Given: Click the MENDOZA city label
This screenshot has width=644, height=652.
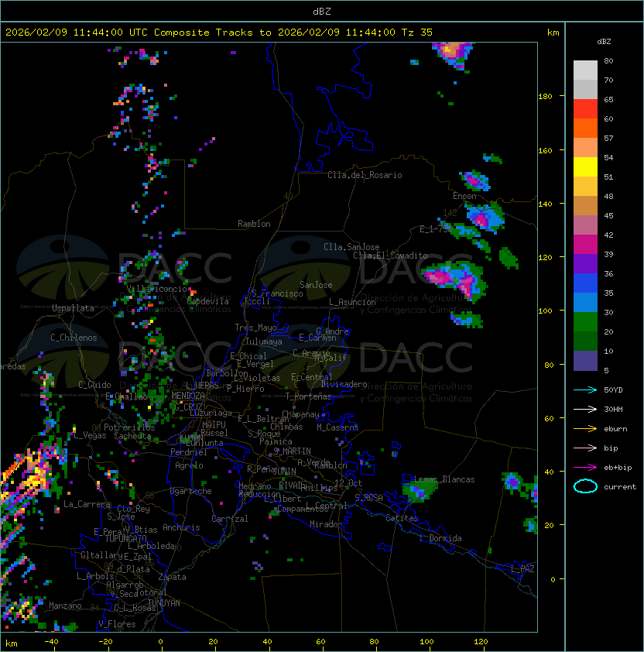Looking at the screenshot, I should click(188, 396).
